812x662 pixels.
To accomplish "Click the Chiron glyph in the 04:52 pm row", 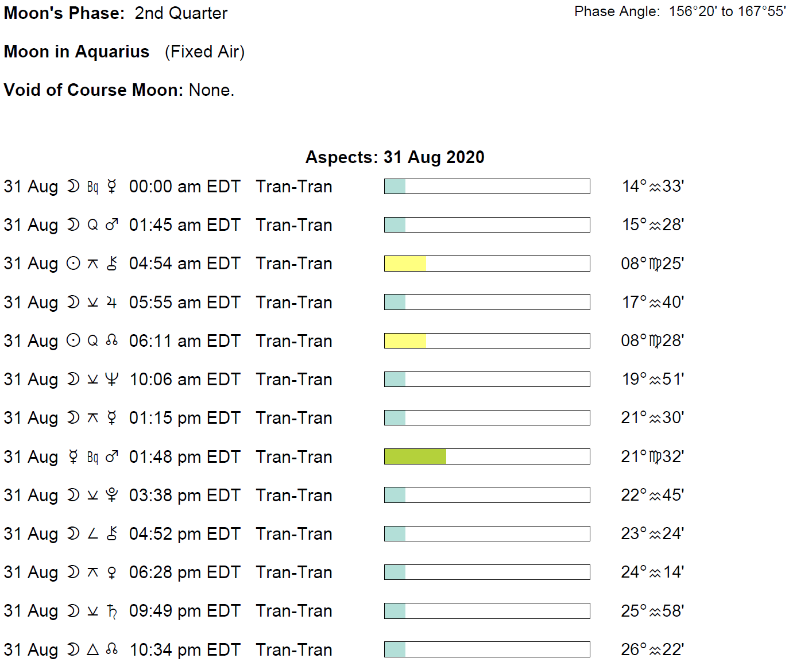I will pos(112,534).
